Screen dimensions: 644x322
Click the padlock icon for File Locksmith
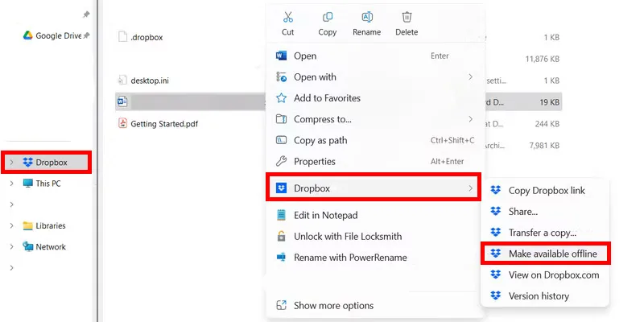281,236
